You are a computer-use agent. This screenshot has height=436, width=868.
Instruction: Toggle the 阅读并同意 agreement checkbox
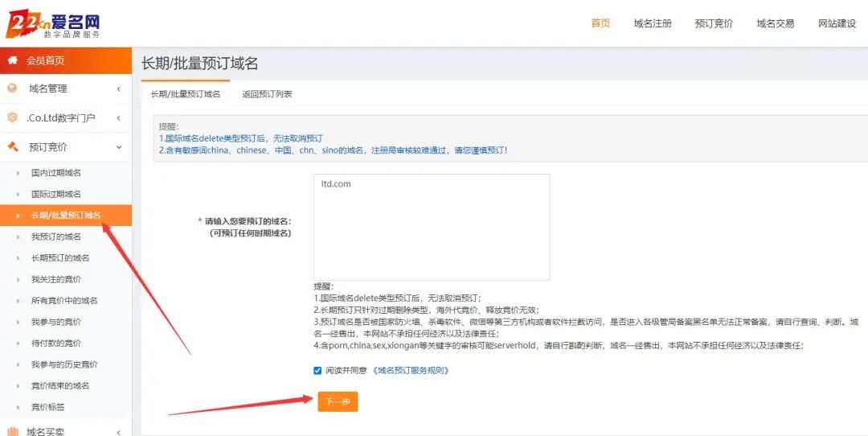coord(317,371)
